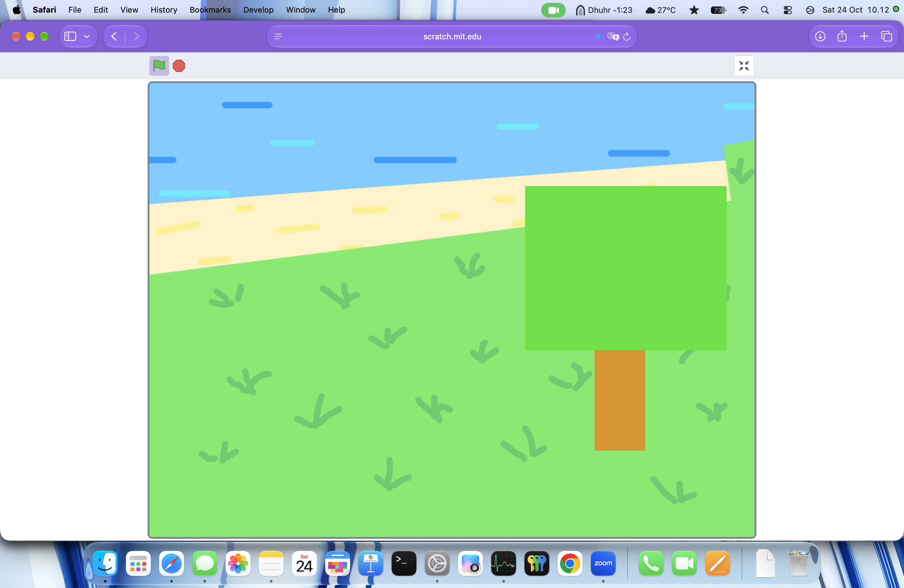Viewport: 904px width, 588px height.
Task: Open the 27°C weather menu bar item
Action: click(660, 10)
